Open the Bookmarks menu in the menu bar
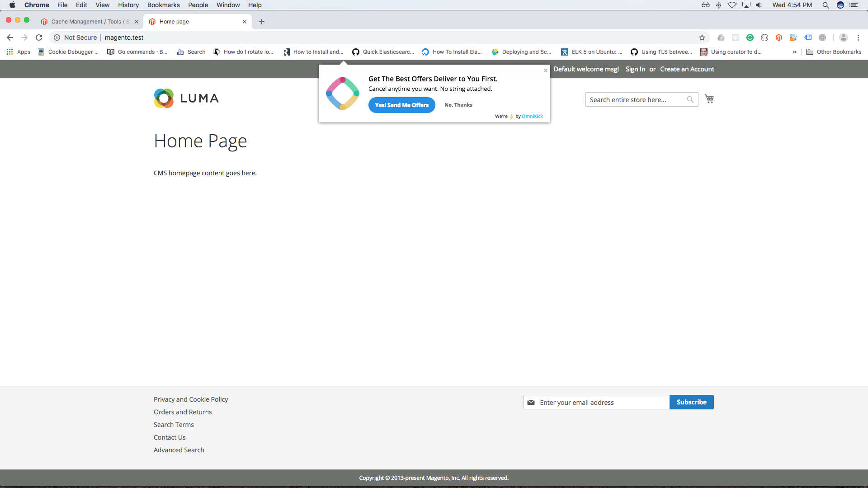The image size is (868, 488). pos(163,5)
